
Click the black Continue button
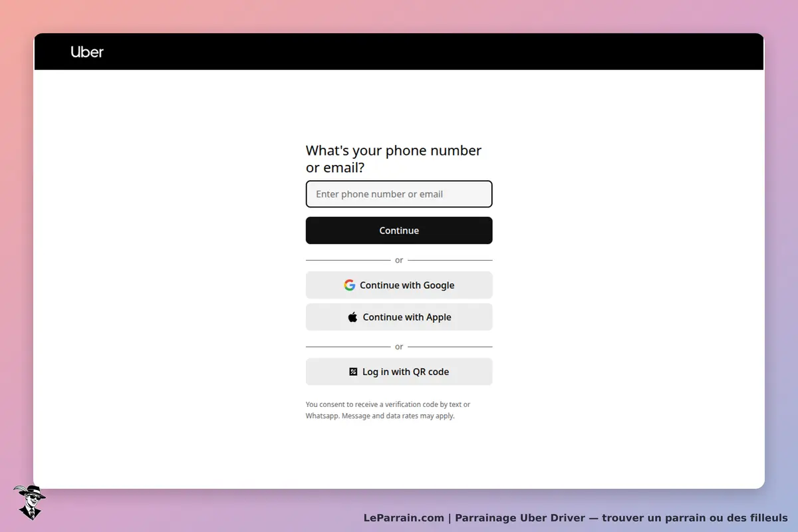point(399,231)
